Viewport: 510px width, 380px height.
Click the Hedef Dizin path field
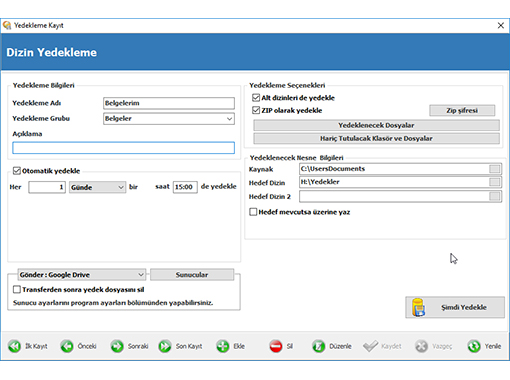coord(394,182)
